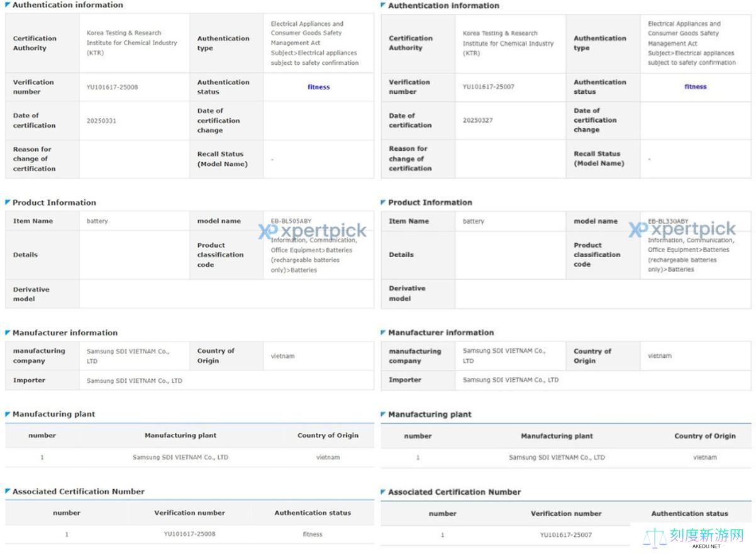Screen dimensions: 756x554
Task: Click the "Product Information" heading of the right certificate
Action: 430,202
